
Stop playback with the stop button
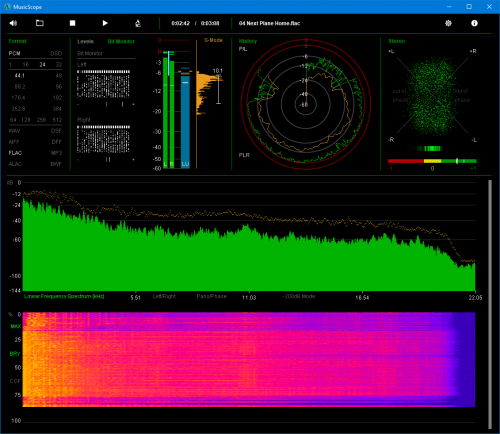[x=72, y=23]
